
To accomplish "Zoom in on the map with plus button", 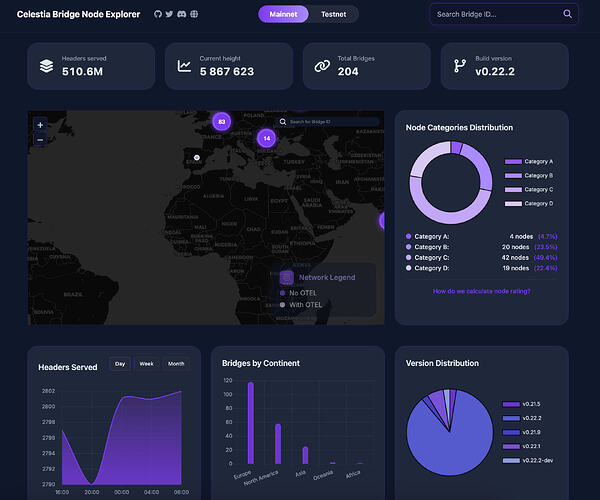I will tap(40, 125).
